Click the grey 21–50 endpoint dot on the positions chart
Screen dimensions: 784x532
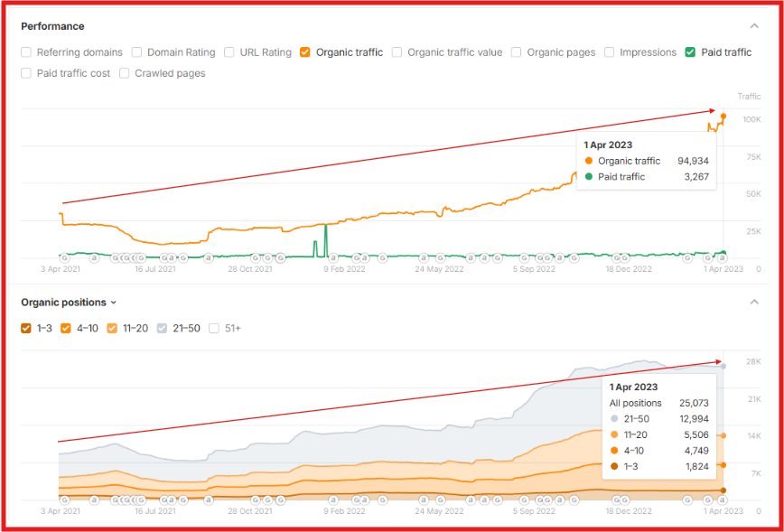click(x=723, y=366)
